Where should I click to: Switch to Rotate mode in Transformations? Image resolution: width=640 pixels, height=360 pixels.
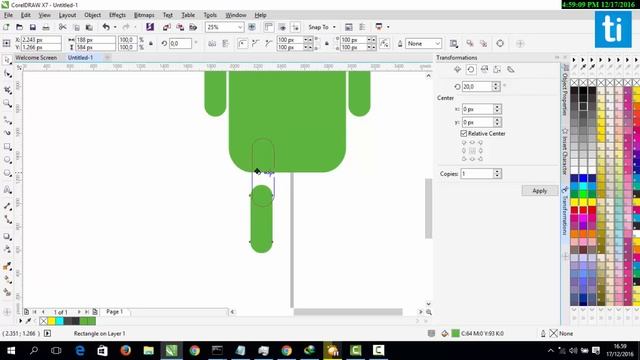click(x=471, y=69)
